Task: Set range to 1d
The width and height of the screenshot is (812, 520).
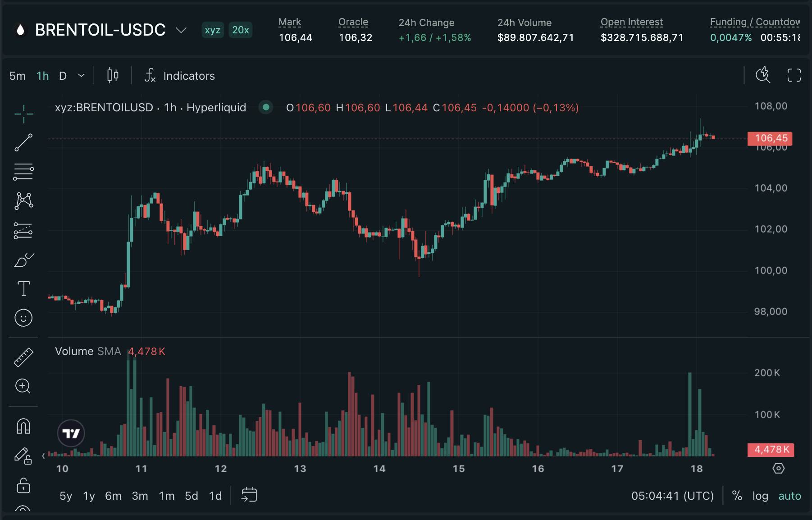Action: (215, 496)
